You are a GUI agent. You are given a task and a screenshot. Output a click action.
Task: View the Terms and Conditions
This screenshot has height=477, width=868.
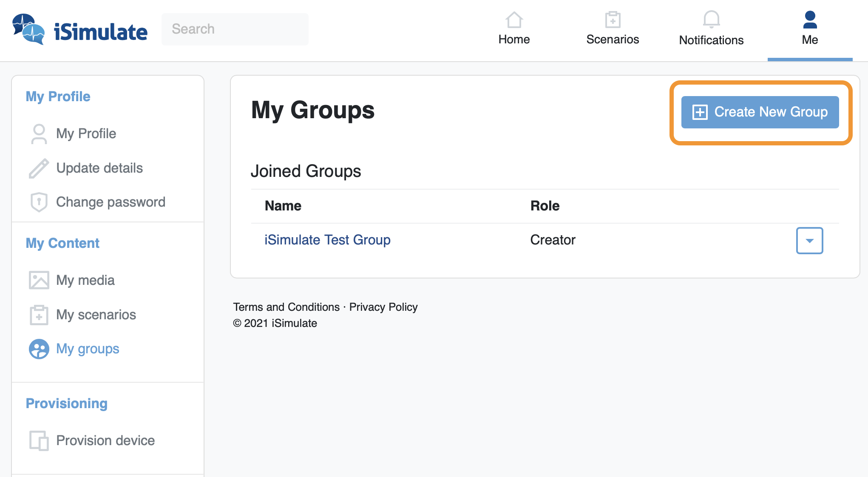tap(286, 307)
